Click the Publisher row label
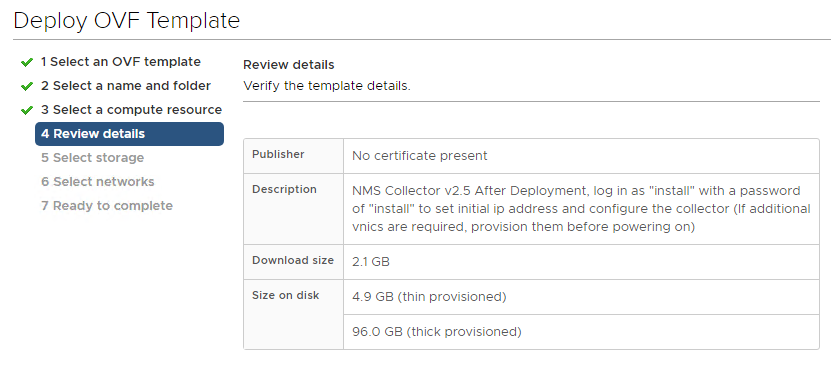Screen dimensions: 831x368 (278, 154)
